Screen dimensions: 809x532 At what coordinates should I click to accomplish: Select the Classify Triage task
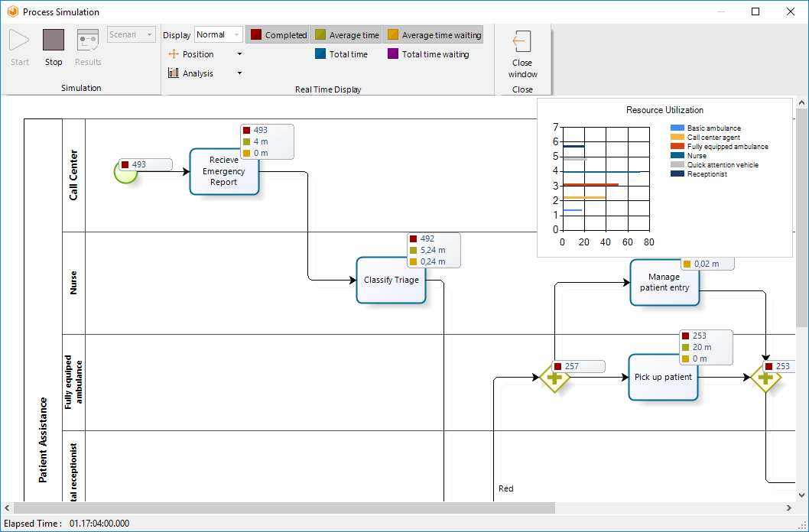tap(391, 280)
